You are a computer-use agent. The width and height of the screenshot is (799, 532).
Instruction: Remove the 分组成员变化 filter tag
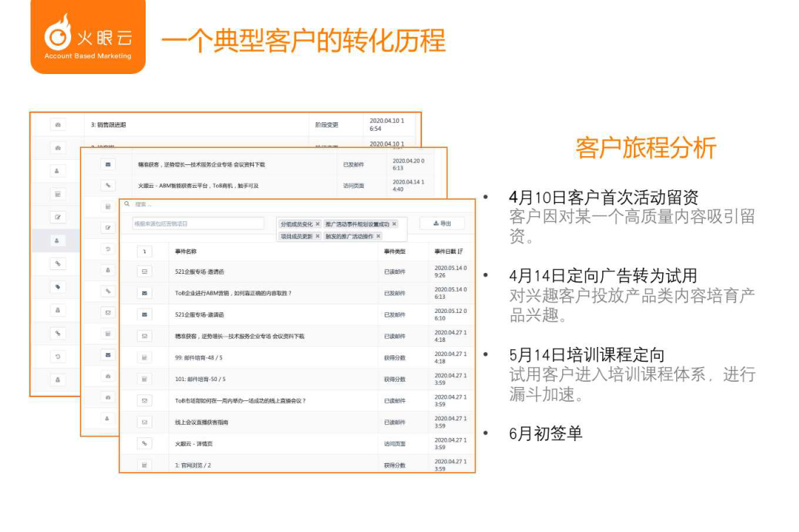pyautogui.click(x=317, y=224)
